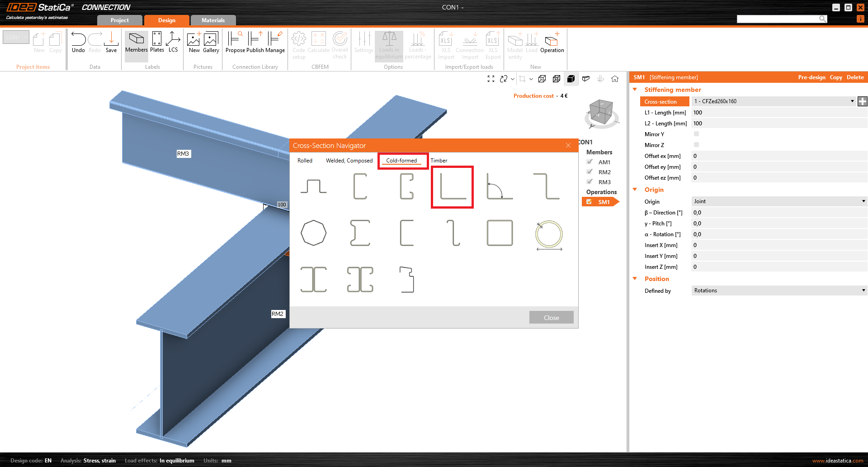
Task: Select the cold-formed angle L section icon
Action: 452,186
